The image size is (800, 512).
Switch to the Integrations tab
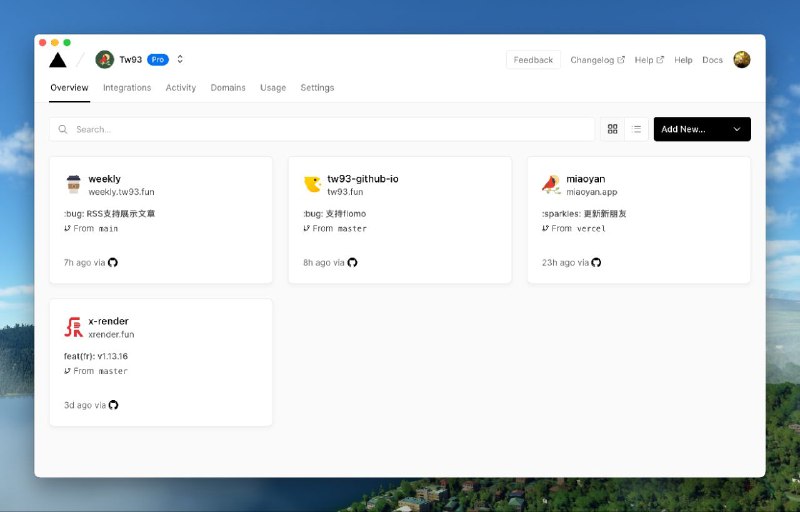point(127,88)
